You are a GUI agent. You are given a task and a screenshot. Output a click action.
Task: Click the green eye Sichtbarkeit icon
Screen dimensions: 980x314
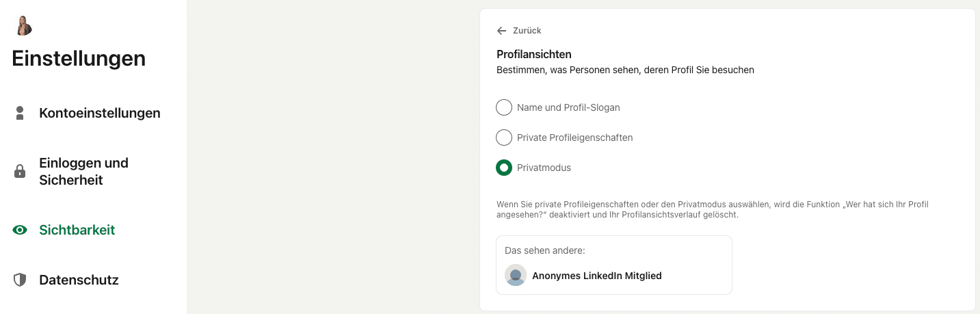point(20,231)
